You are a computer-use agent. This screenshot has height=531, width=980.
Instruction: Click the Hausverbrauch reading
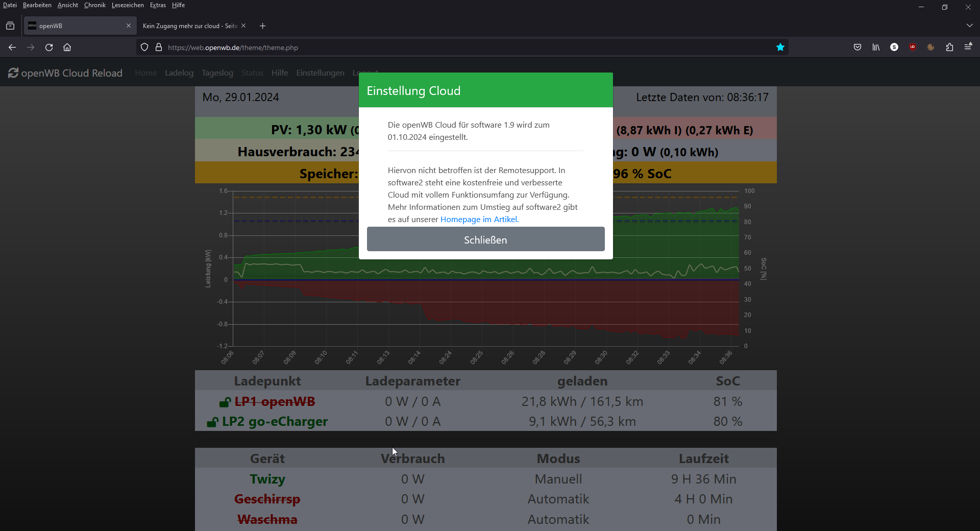click(298, 152)
